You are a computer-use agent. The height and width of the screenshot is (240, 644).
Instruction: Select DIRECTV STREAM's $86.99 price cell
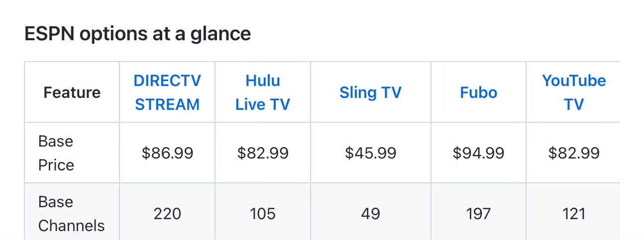(167, 153)
